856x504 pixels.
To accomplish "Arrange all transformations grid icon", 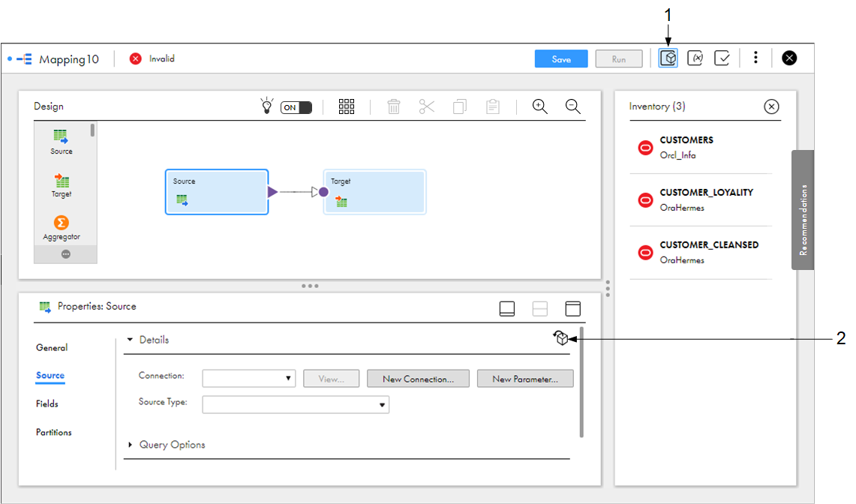I will click(346, 106).
